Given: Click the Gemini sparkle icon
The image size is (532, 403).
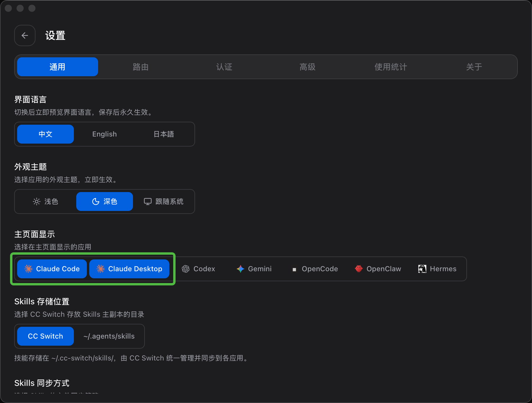Looking at the screenshot, I should pos(240,269).
